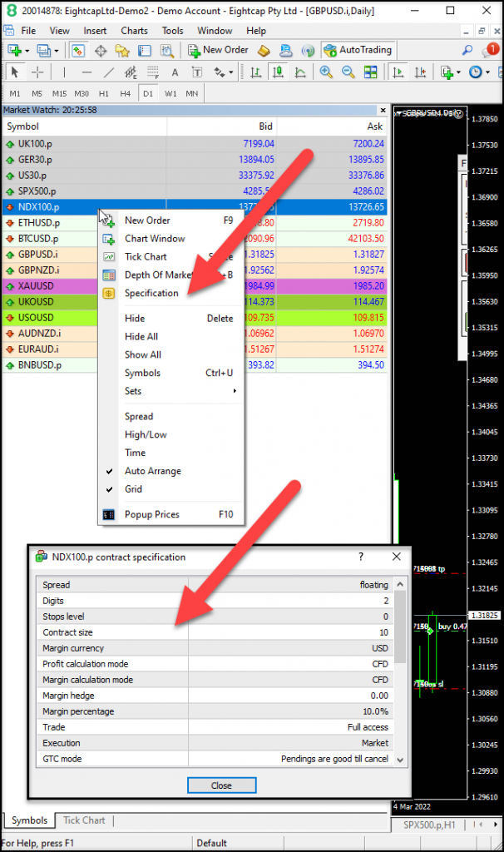Expand the New Chart dropdown arrow
Image resolution: width=504 pixels, height=852 pixels.
(x=27, y=51)
